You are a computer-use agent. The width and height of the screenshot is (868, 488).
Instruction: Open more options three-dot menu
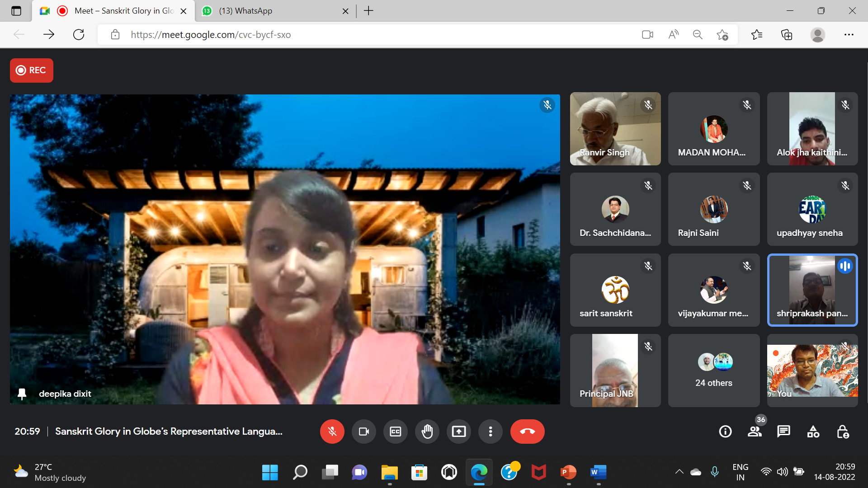[x=490, y=432]
